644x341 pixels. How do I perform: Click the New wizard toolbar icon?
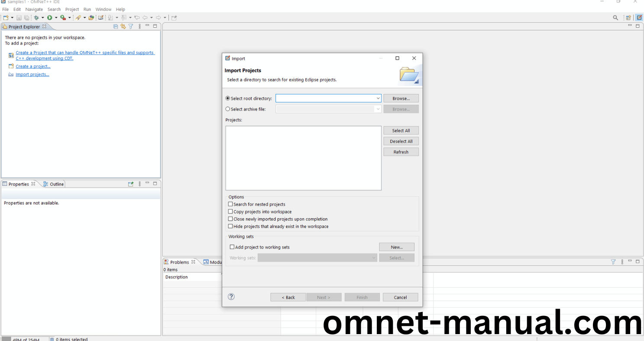click(x=6, y=18)
